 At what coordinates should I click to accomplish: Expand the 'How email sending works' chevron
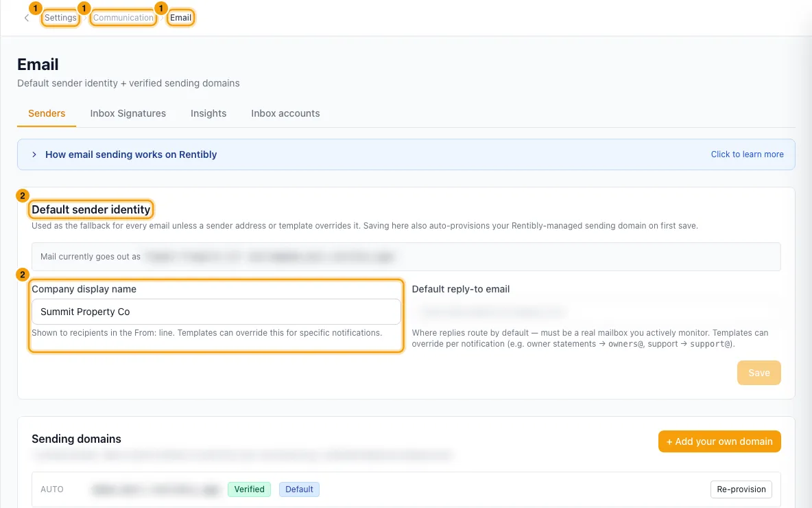point(34,154)
